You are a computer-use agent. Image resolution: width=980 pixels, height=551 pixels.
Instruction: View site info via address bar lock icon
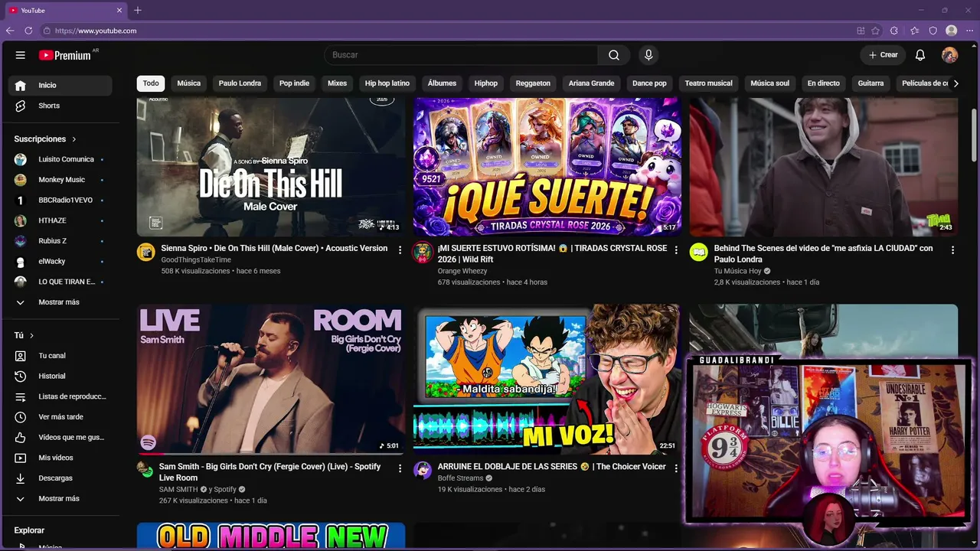47,31
